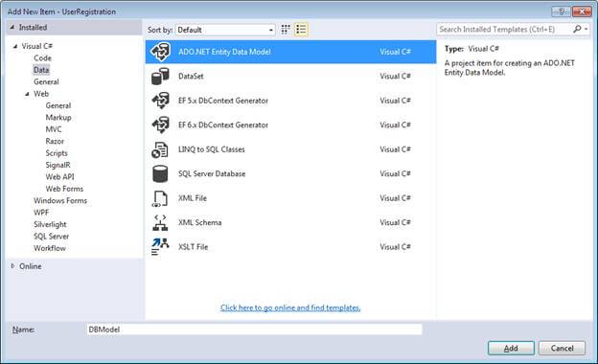Close the Add New Item dialog
Screen dimensions: 598x364
tap(582, 11)
